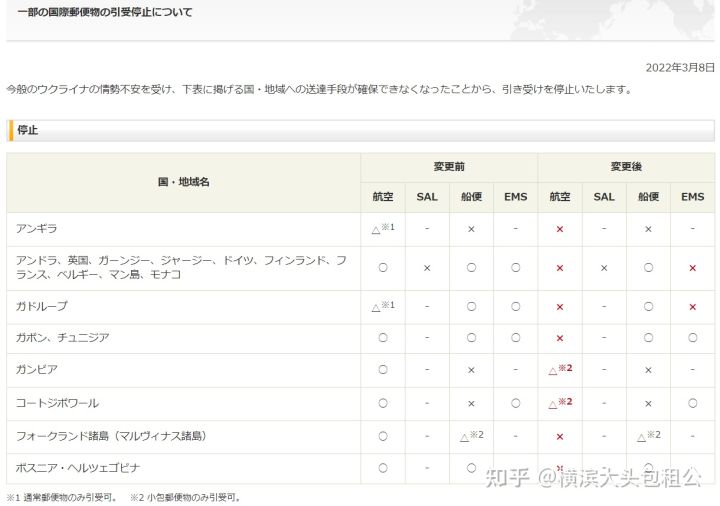Viewport: 720px width, 506px height.
Task: Click the 変更後 group header
Action: pos(626,167)
